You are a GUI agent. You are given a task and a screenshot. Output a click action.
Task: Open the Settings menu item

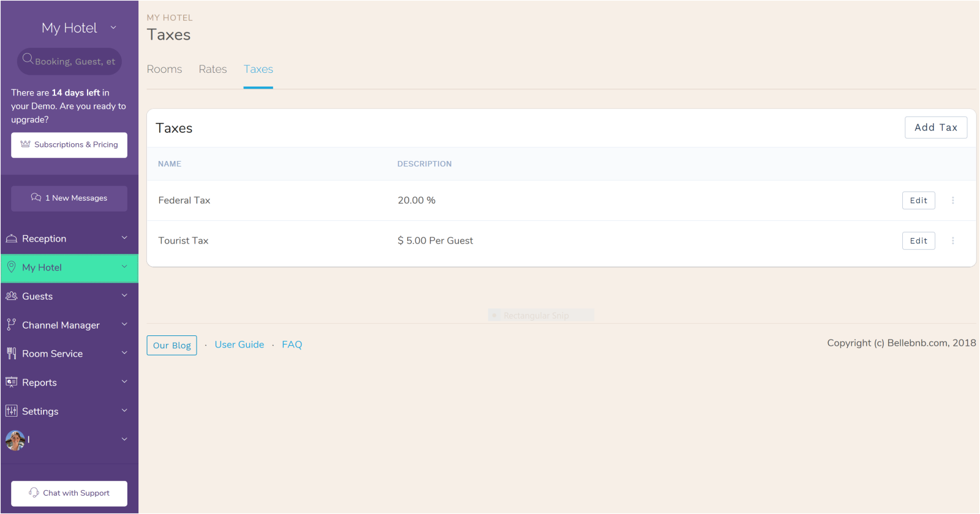click(x=69, y=411)
